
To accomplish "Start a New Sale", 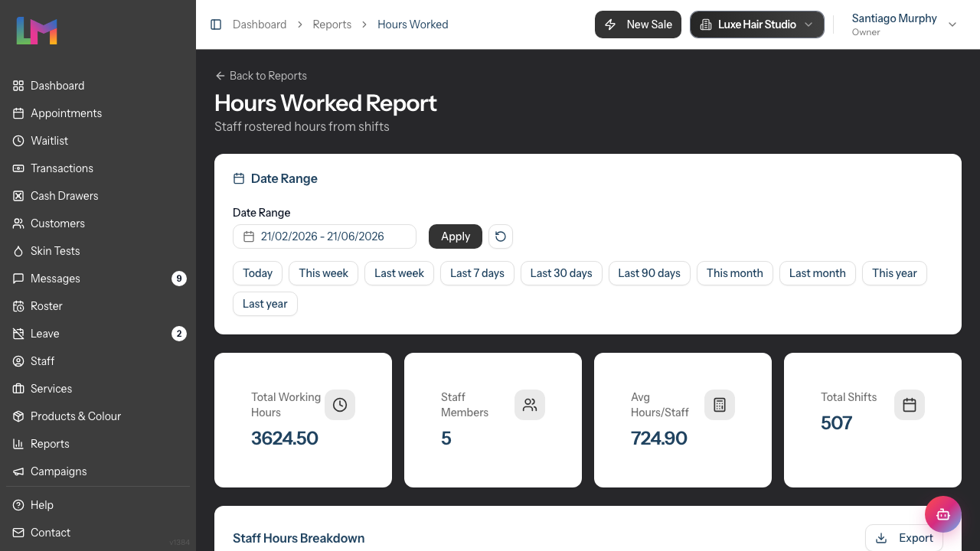I will tap(638, 24).
